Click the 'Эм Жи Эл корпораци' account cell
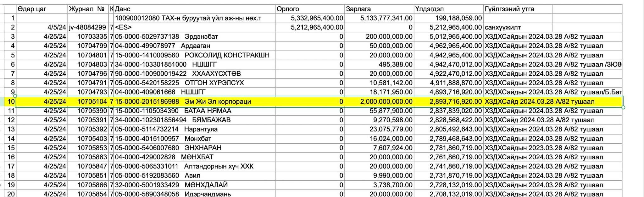 [194, 102]
